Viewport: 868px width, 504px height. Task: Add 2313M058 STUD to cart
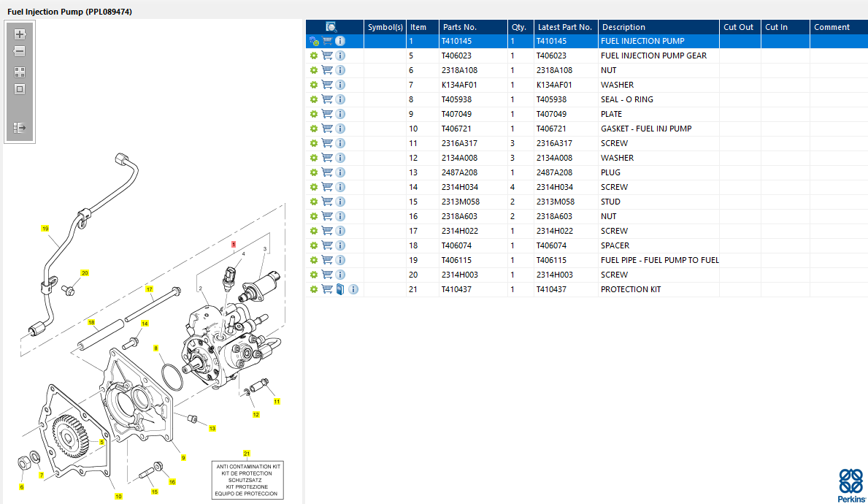(327, 202)
